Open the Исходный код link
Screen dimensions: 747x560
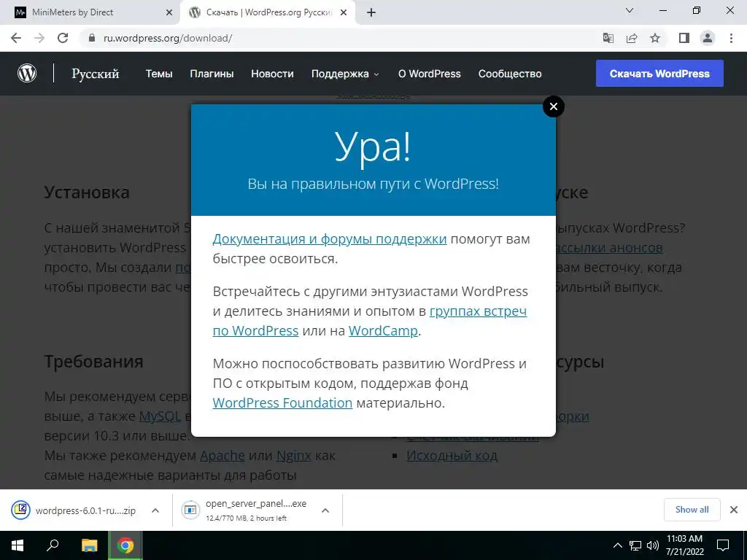point(452,455)
